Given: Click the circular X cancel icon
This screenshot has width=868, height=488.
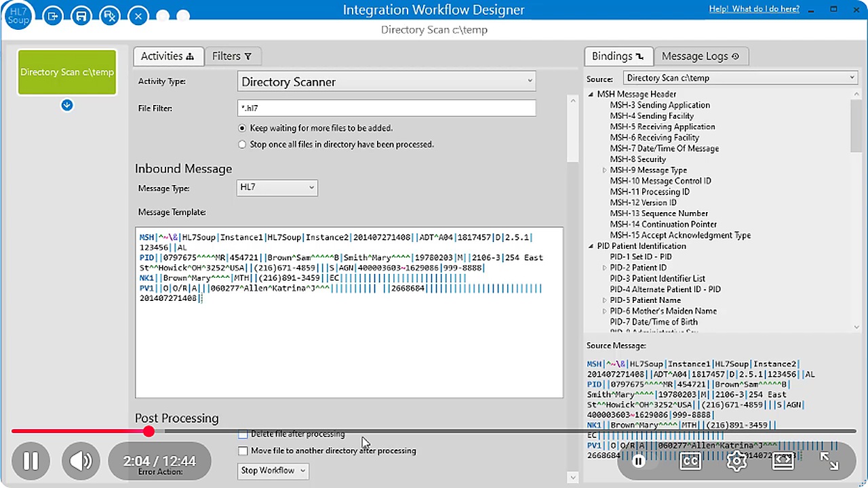Looking at the screenshot, I should coord(138,16).
